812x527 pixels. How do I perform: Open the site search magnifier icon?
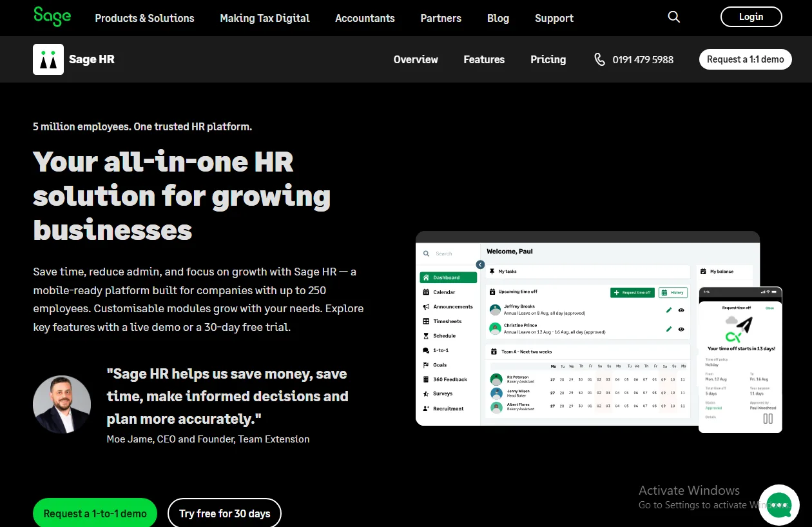674,17
